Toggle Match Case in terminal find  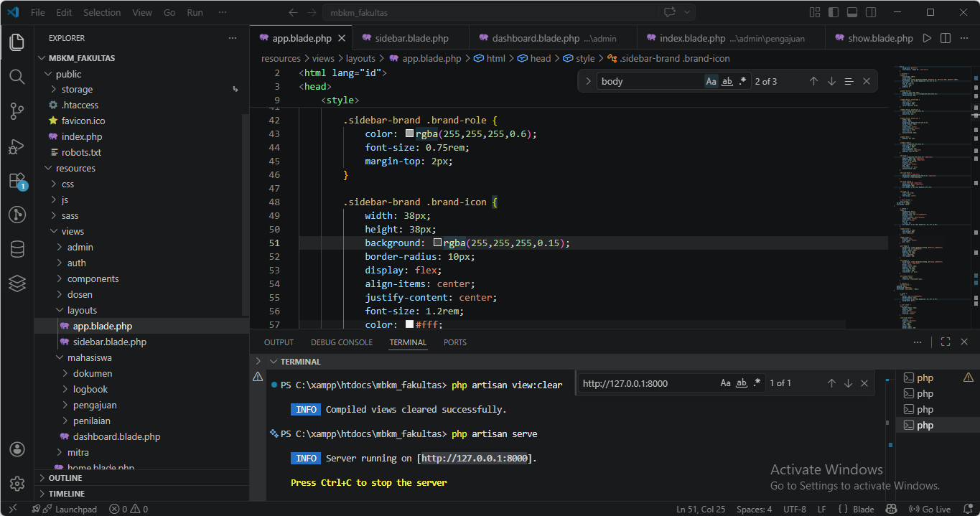(x=726, y=383)
